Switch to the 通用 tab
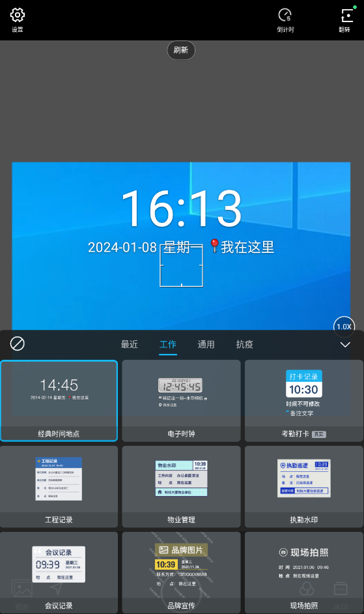Image resolution: width=364 pixels, height=614 pixels. point(206,344)
